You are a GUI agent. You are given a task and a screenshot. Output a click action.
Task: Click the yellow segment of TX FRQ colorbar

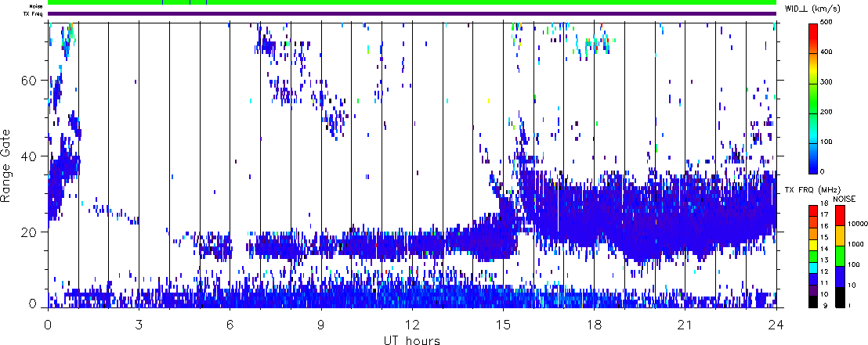(813, 245)
